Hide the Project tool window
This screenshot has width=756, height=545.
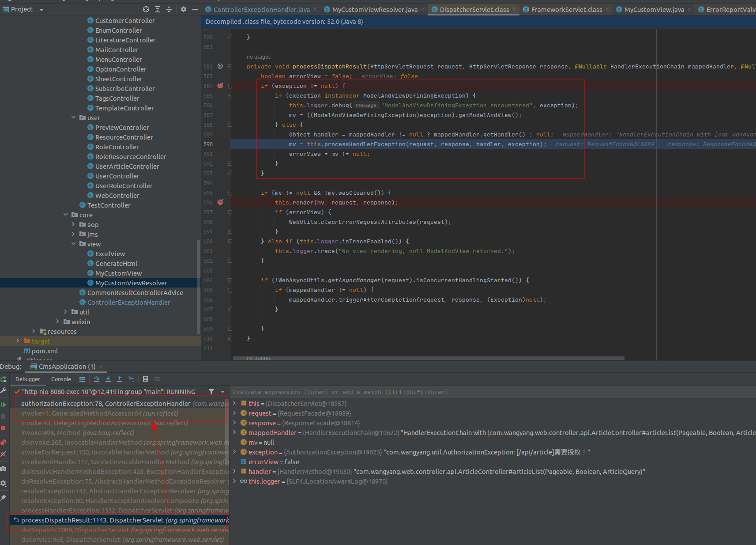pos(195,9)
